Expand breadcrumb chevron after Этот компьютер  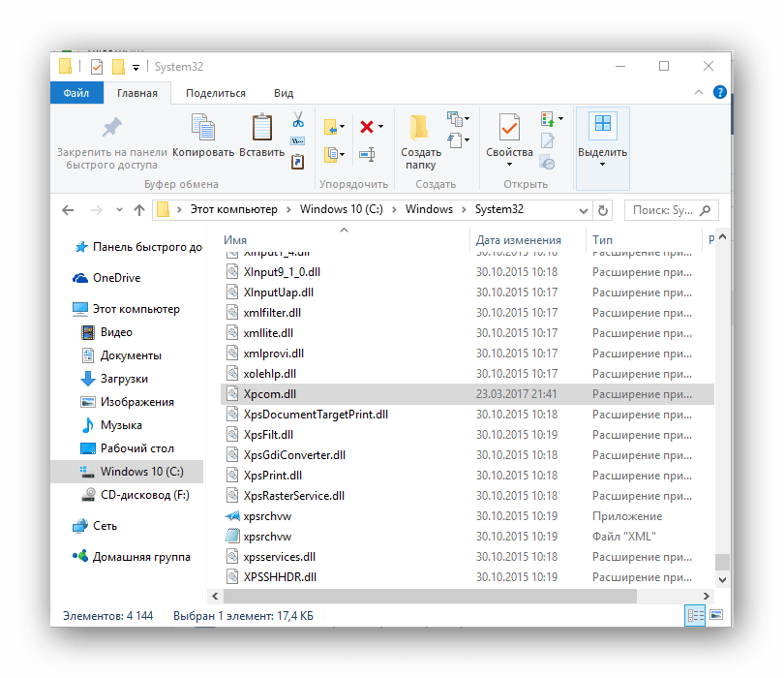[288, 209]
